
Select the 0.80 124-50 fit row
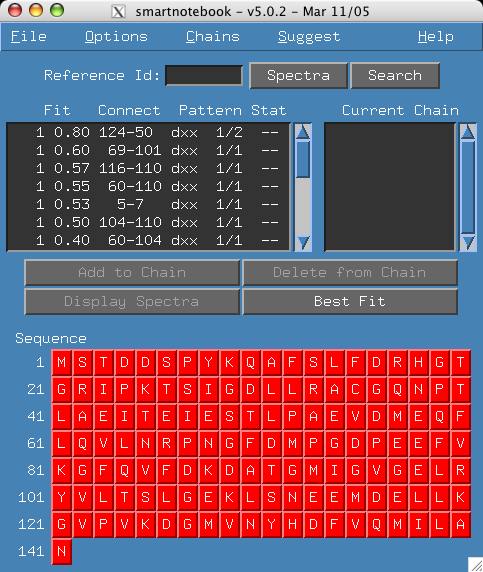(x=148, y=132)
